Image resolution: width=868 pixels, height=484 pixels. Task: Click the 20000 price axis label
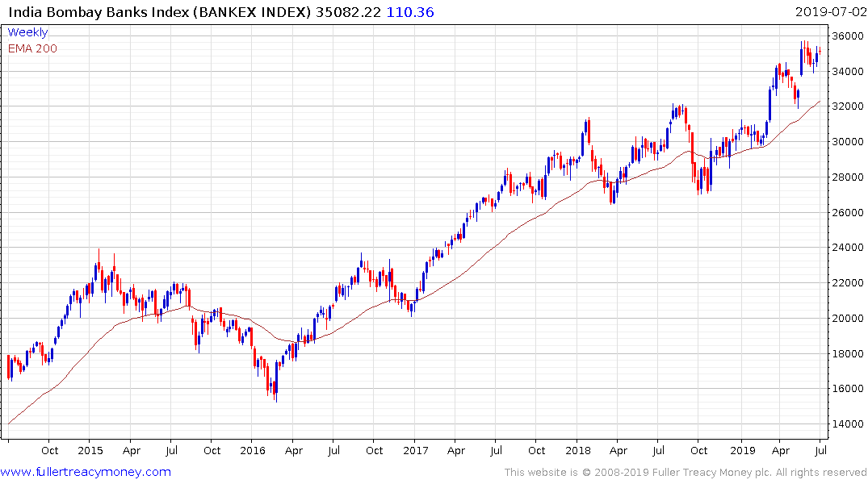848,318
